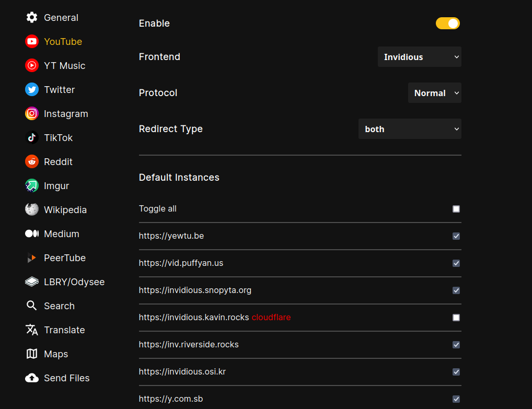Open YT Music settings via its icon
Image resolution: width=532 pixels, height=409 pixels.
31,65
